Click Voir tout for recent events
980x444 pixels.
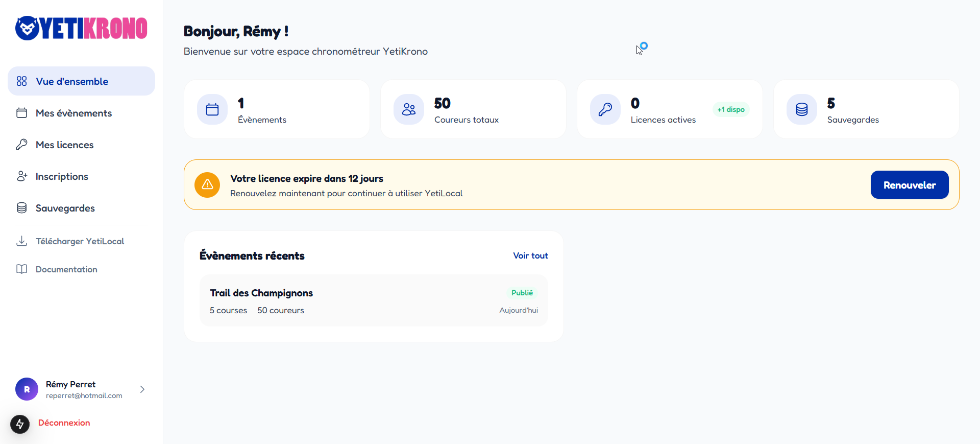[x=530, y=255]
